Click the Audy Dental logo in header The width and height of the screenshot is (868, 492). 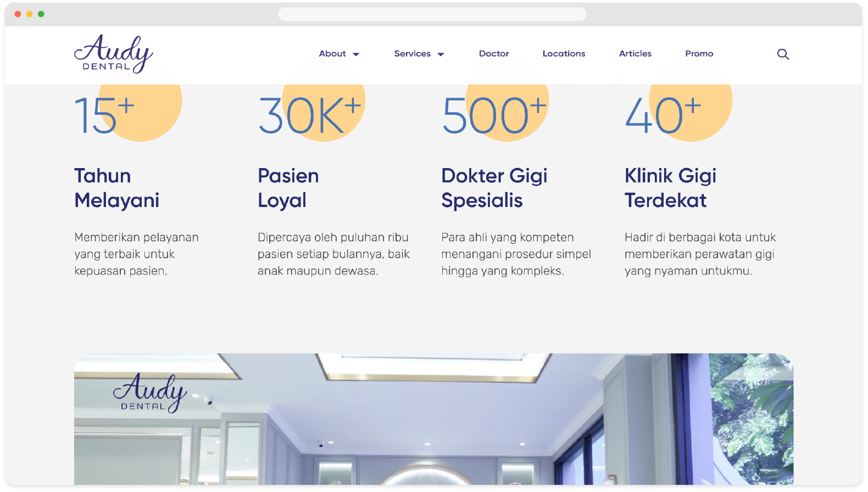[x=113, y=54]
